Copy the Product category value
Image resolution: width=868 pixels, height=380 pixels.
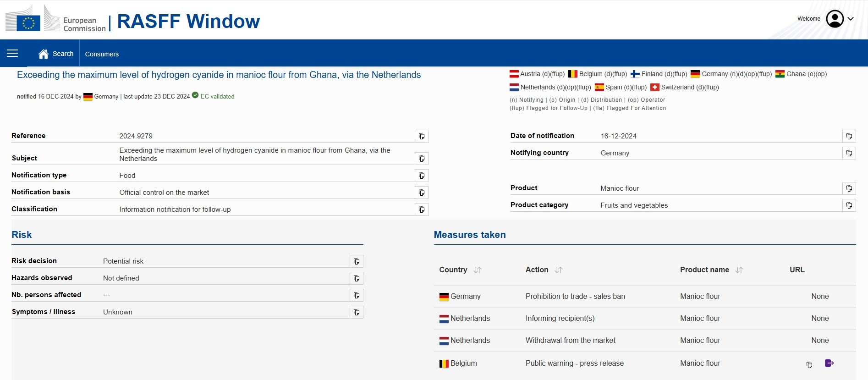pyautogui.click(x=849, y=205)
